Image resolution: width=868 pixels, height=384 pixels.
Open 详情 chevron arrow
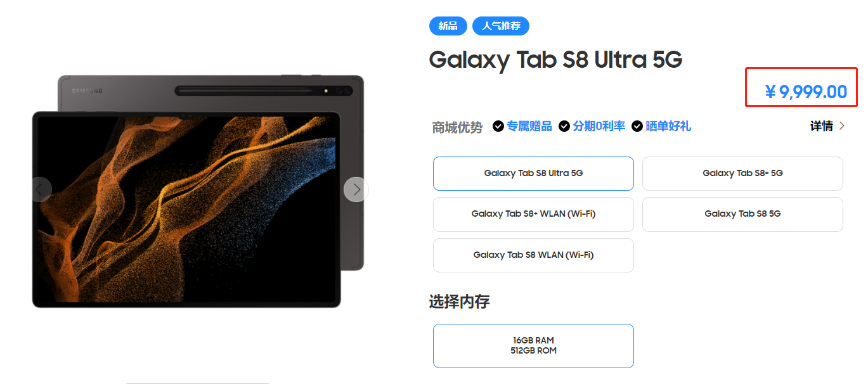coord(842,126)
